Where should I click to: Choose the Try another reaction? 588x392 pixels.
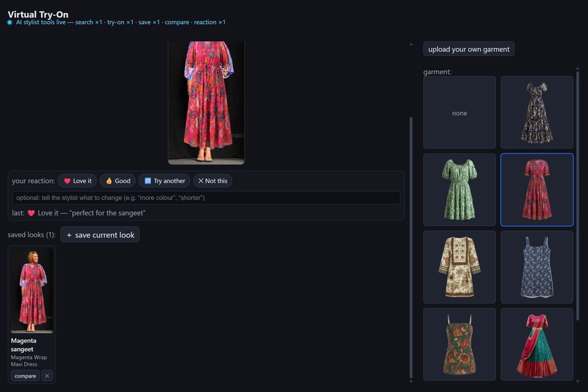coord(164,181)
